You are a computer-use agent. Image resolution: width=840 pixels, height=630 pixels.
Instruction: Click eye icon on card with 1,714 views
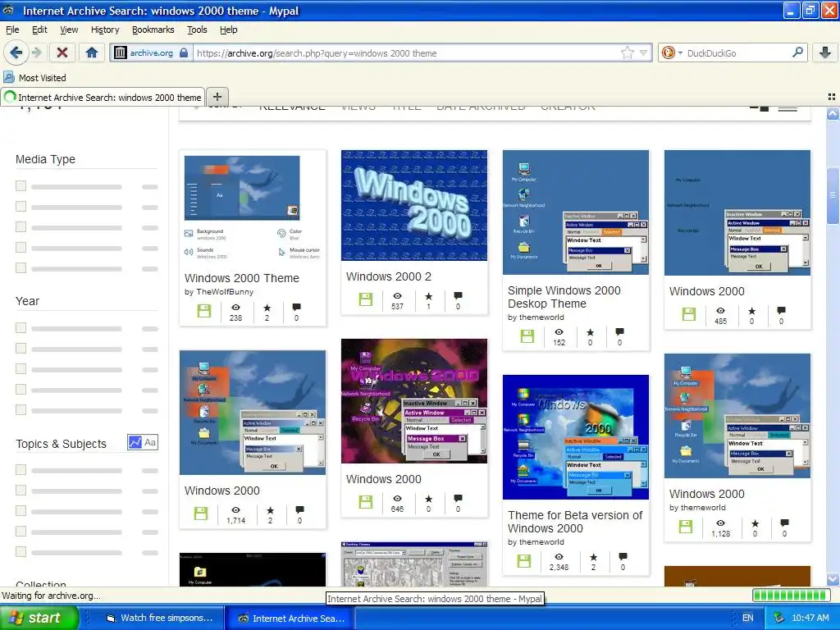[x=235, y=510]
